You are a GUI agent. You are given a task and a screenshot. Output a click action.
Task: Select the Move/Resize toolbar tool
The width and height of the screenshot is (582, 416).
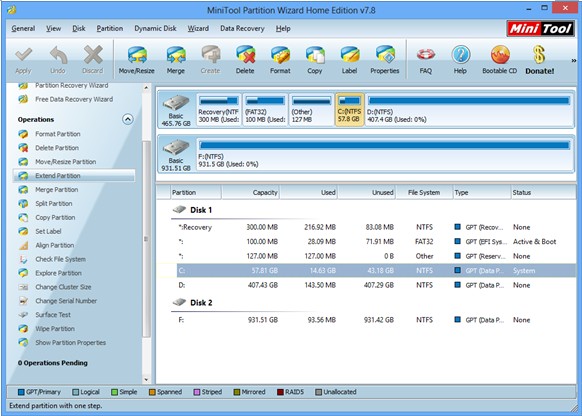(x=137, y=60)
